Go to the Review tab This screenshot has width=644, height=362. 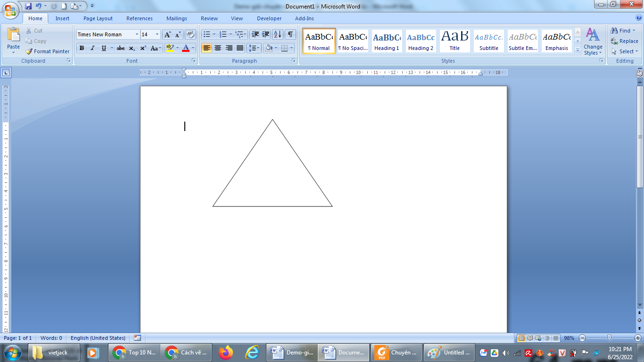coord(209,18)
